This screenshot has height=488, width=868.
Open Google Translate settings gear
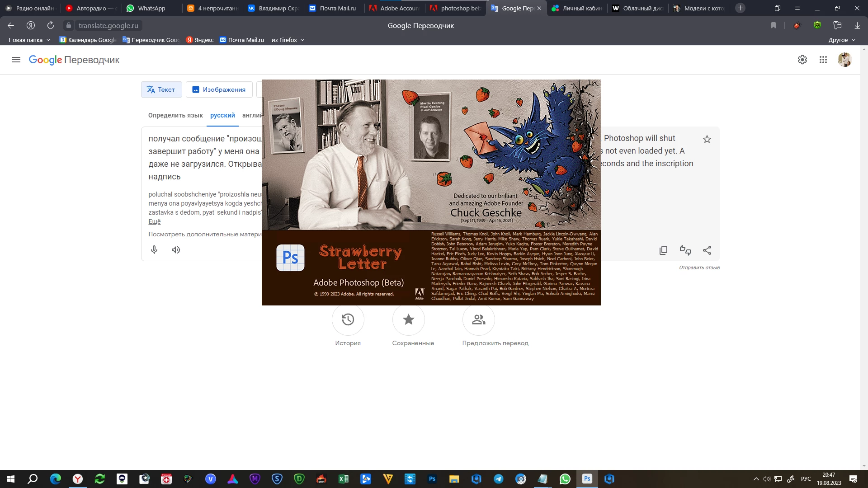click(802, 60)
